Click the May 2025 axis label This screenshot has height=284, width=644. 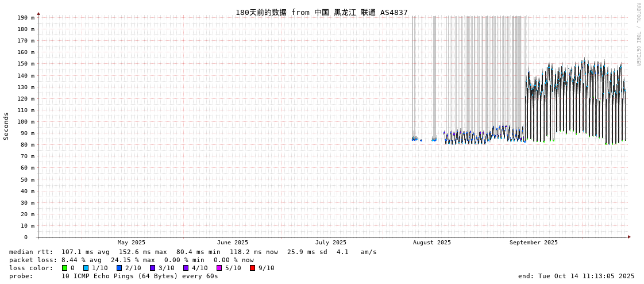click(x=132, y=243)
